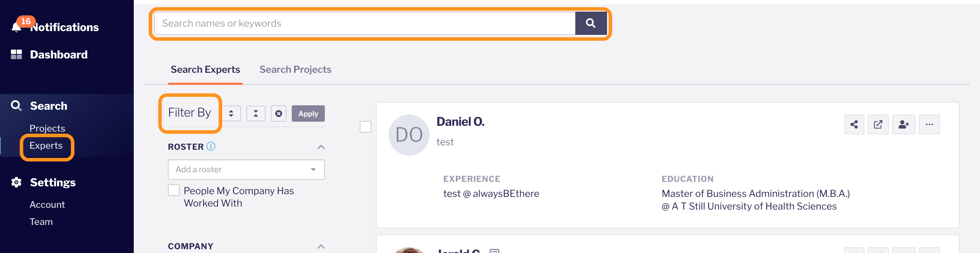This screenshot has width=980, height=253.
Task: Open more options ellipsis for Daniel O.
Action: tap(929, 124)
